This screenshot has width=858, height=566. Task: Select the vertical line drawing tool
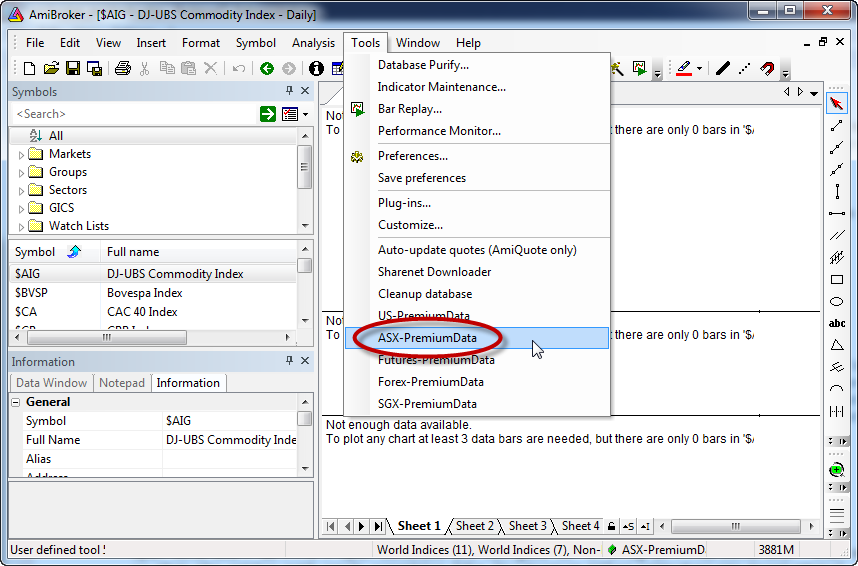tap(837, 192)
